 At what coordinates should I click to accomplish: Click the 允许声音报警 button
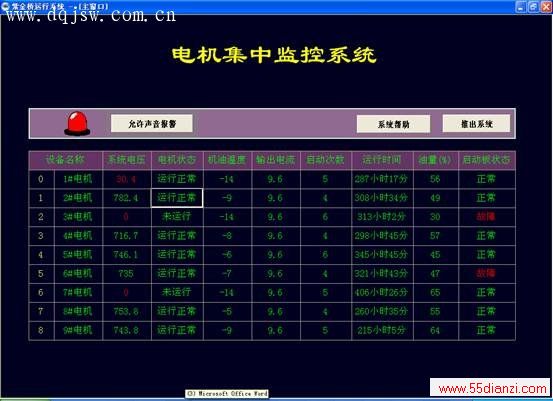[152, 123]
